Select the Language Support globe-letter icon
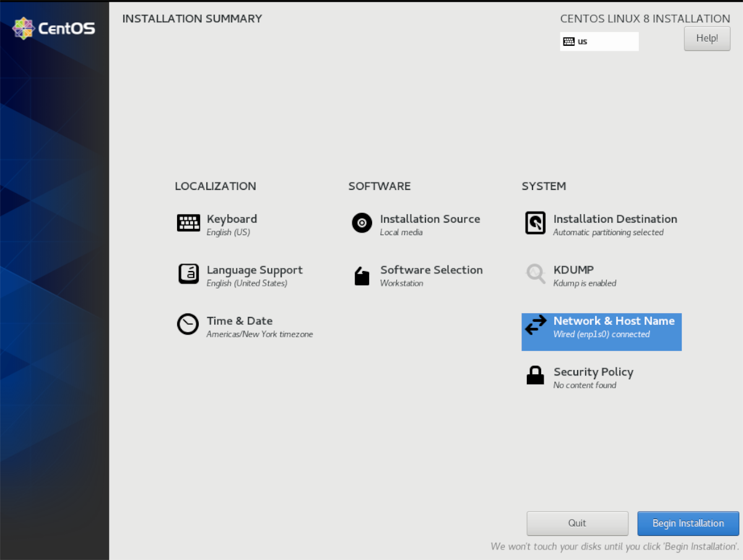Viewport: 743px width, 560px height. 188,274
